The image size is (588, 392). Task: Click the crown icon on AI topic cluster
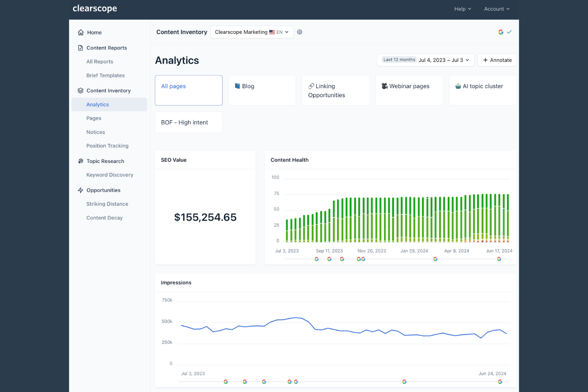coord(458,86)
